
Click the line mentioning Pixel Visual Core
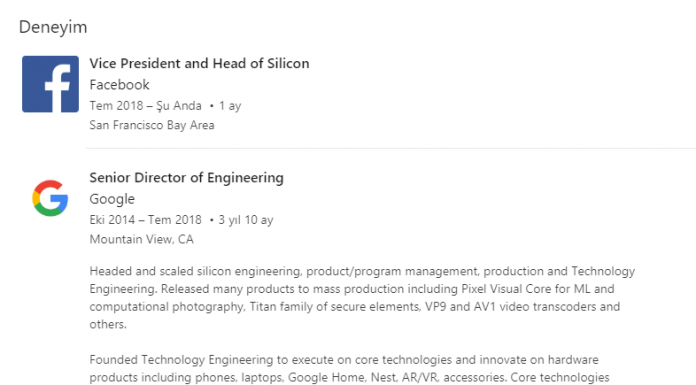pos(352,289)
